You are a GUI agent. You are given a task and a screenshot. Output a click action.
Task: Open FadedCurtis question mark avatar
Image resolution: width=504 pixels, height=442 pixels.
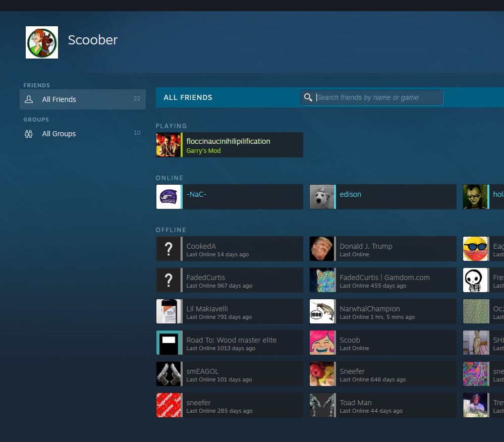point(168,280)
